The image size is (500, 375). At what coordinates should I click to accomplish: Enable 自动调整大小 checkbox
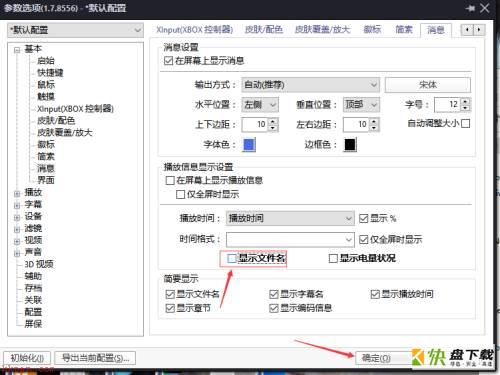point(466,124)
